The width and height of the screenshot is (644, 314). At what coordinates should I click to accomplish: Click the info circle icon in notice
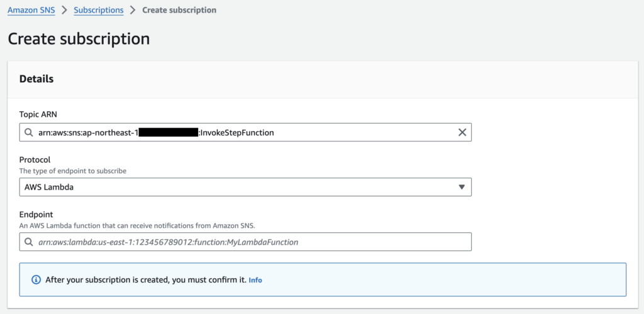(x=36, y=280)
